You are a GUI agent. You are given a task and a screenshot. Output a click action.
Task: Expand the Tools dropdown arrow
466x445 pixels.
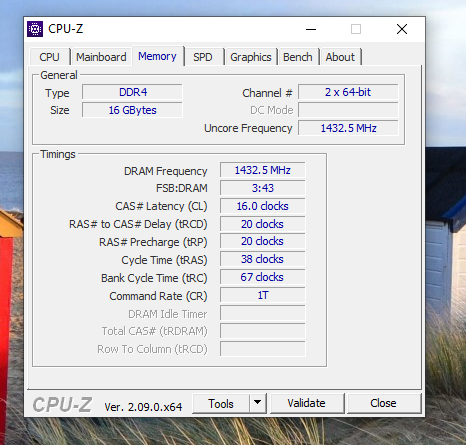coord(257,403)
